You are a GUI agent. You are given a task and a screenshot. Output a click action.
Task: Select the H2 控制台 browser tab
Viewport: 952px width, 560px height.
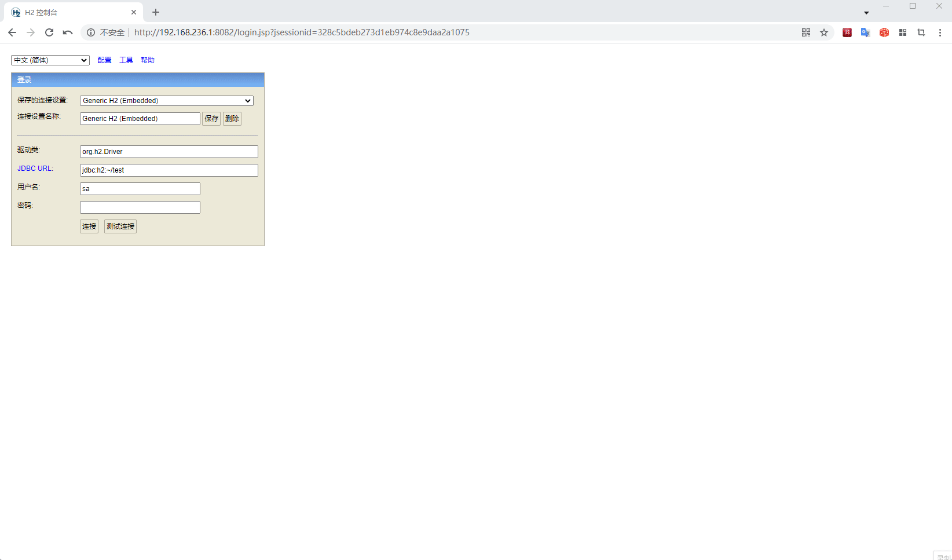tap(74, 12)
